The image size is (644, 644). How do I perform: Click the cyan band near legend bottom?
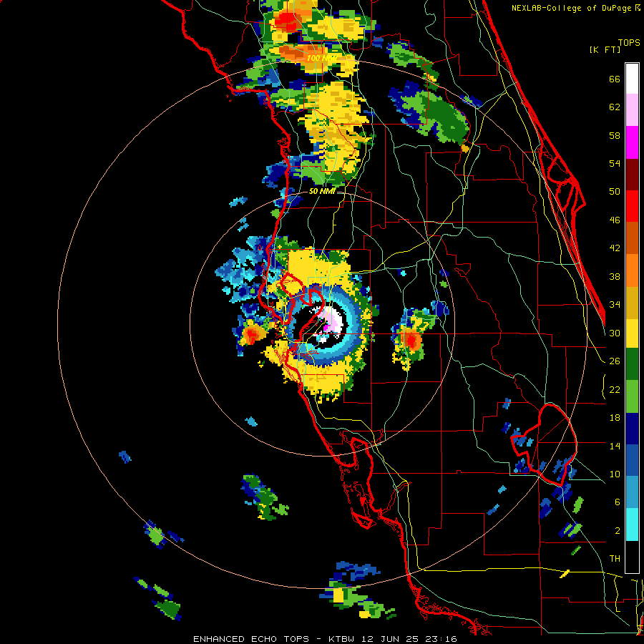[x=632, y=525]
